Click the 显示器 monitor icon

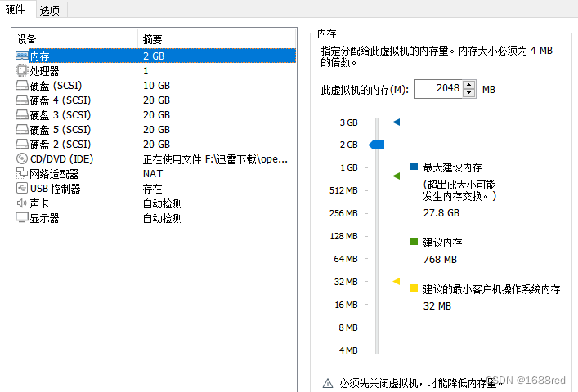pyautogui.click(x=22, y=217)
